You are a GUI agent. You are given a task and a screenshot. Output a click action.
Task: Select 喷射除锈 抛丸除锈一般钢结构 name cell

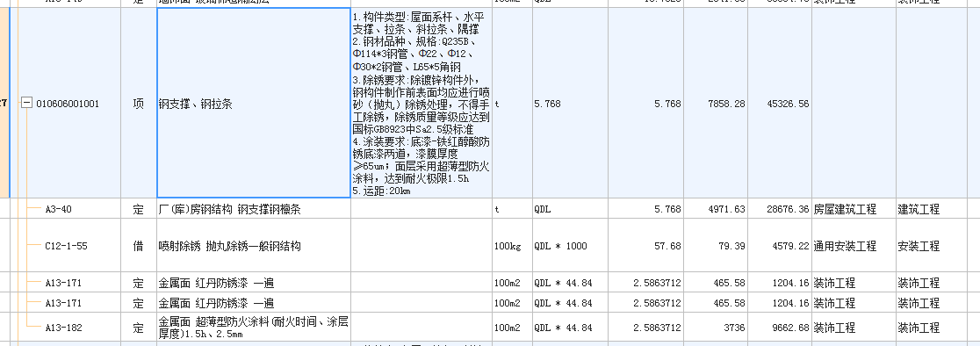(253, 245)
